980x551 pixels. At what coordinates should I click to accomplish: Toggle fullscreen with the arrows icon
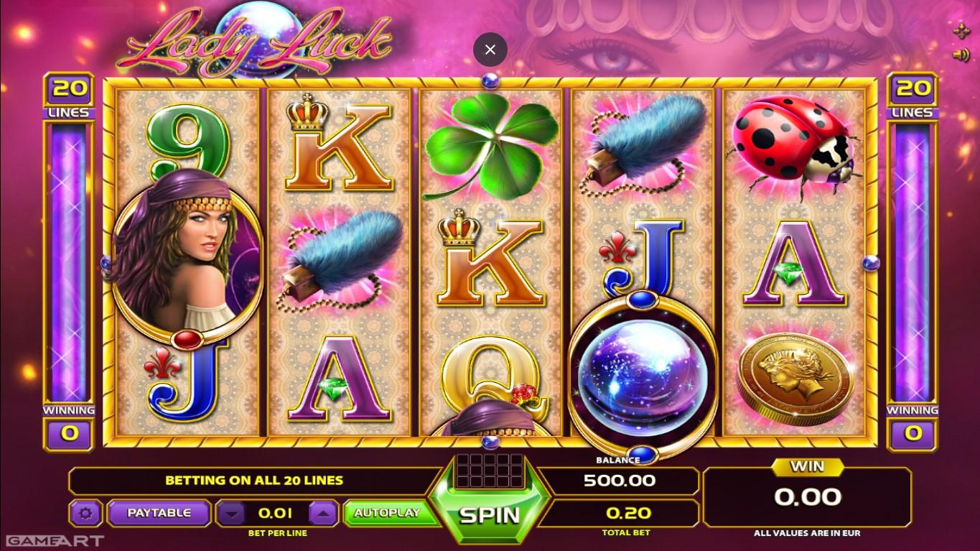coord(961,30)
